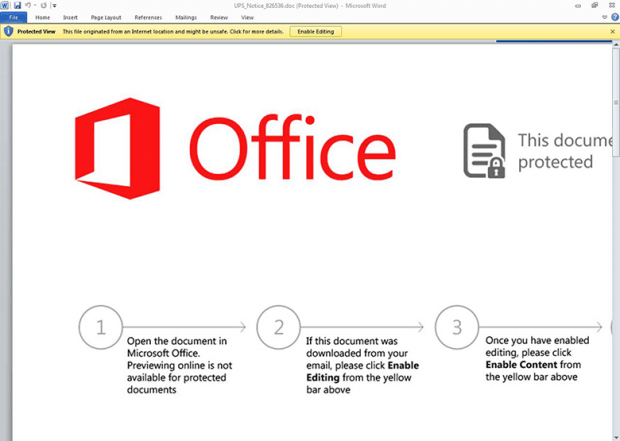620x441 pixels.
Task: Click the Word application icon in title bar
Action: [4, 6]
